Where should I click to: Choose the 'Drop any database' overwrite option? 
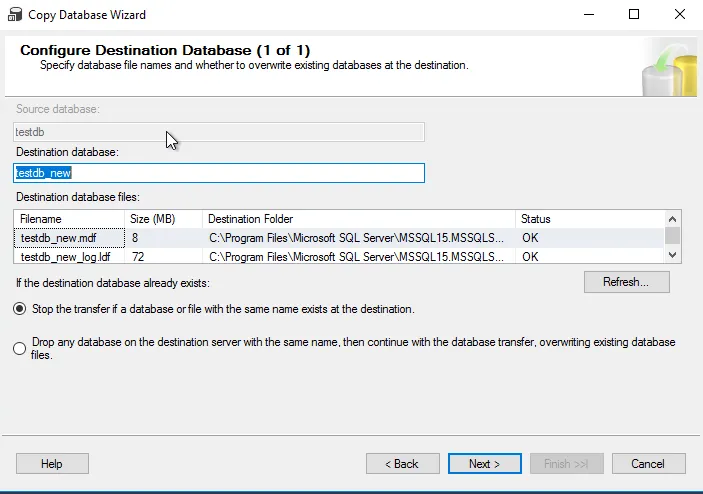point(20,348)
